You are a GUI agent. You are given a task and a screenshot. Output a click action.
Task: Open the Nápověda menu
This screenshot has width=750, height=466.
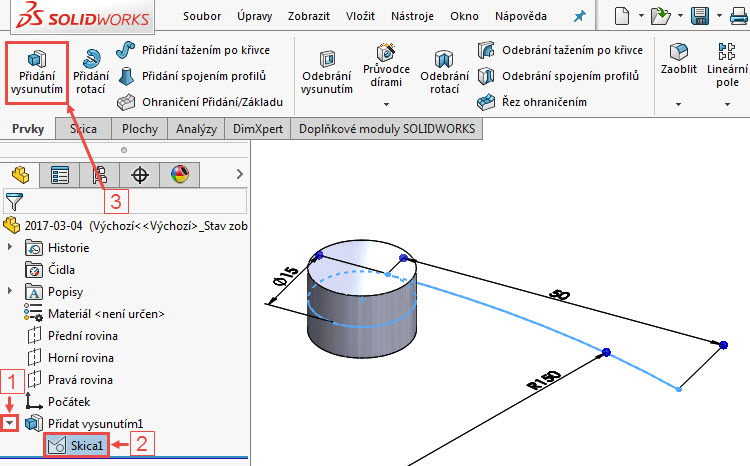521,16
